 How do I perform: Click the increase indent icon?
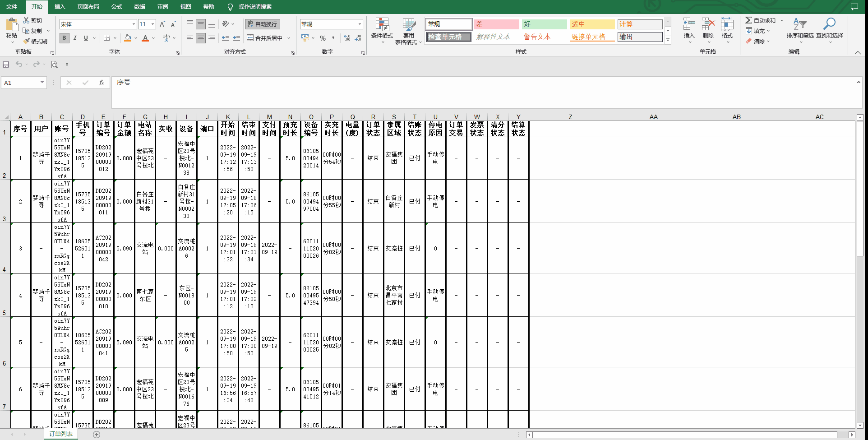click(x=236, y=38)
